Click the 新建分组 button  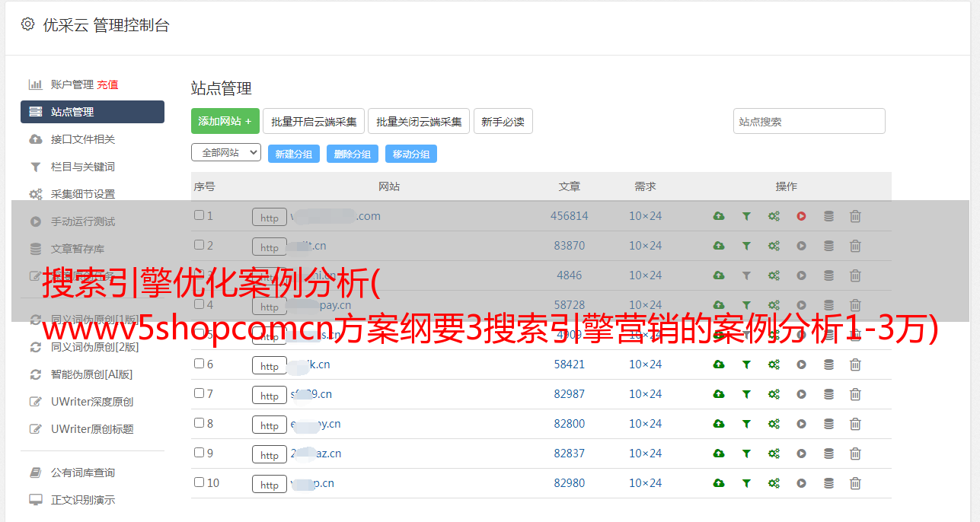tap(294, 154)
